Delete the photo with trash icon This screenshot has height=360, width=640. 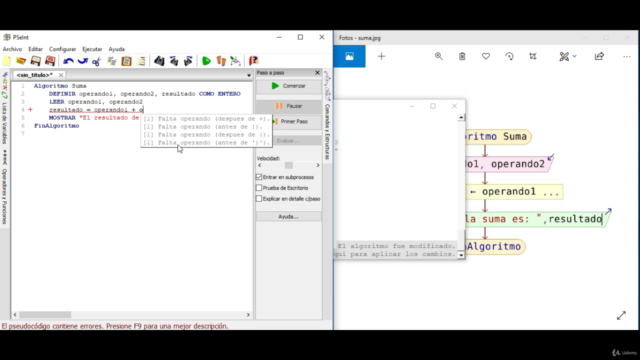click(462, 56)
